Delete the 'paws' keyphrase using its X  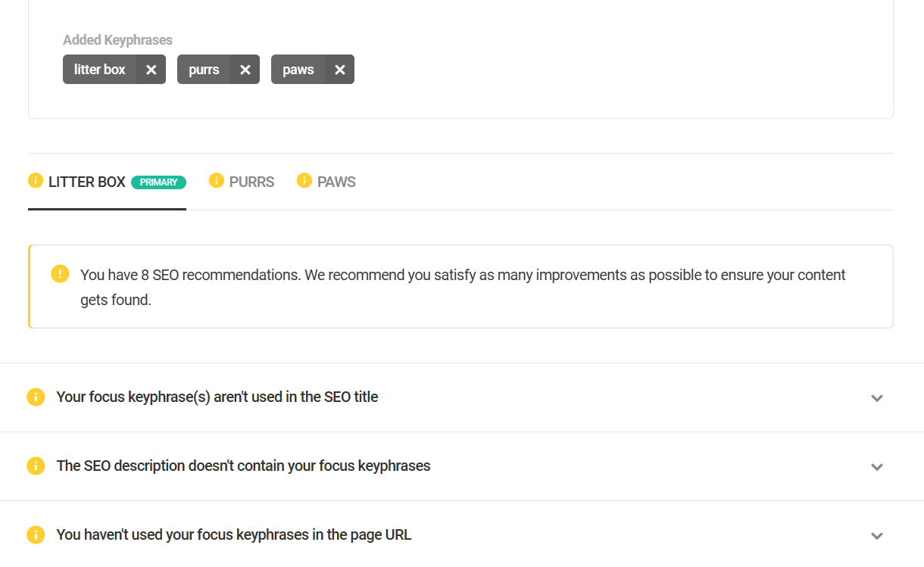[x=340, y=70]
